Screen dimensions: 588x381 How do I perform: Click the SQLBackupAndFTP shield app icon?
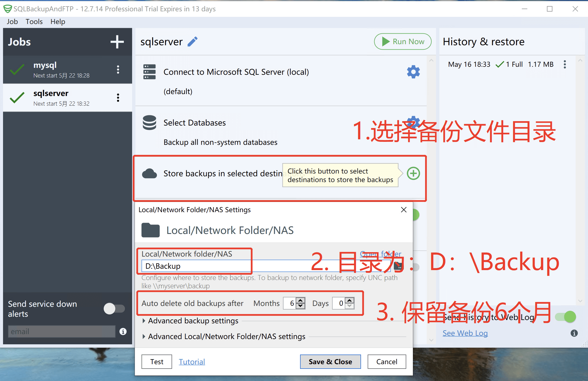pyautogui.click(x=7, y=9)
